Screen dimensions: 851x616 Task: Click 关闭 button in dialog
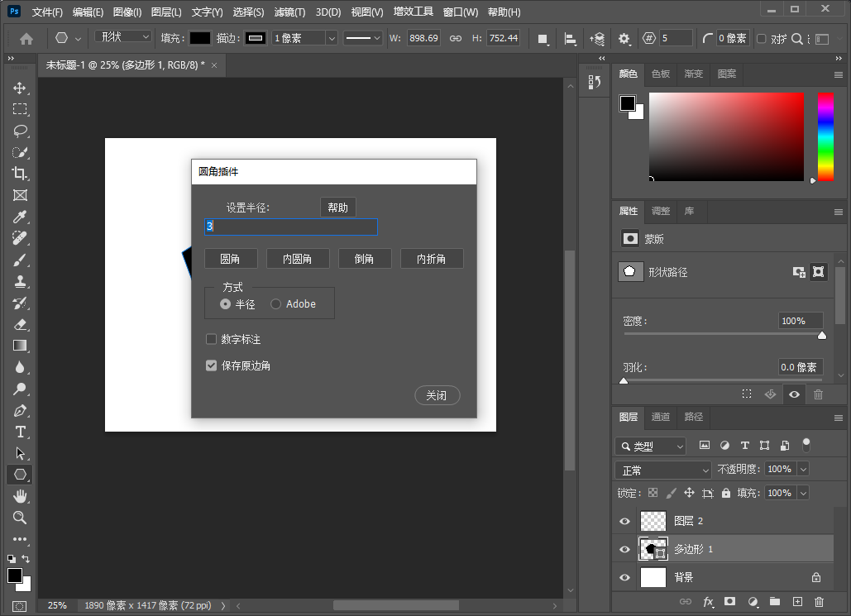point(437,395)
